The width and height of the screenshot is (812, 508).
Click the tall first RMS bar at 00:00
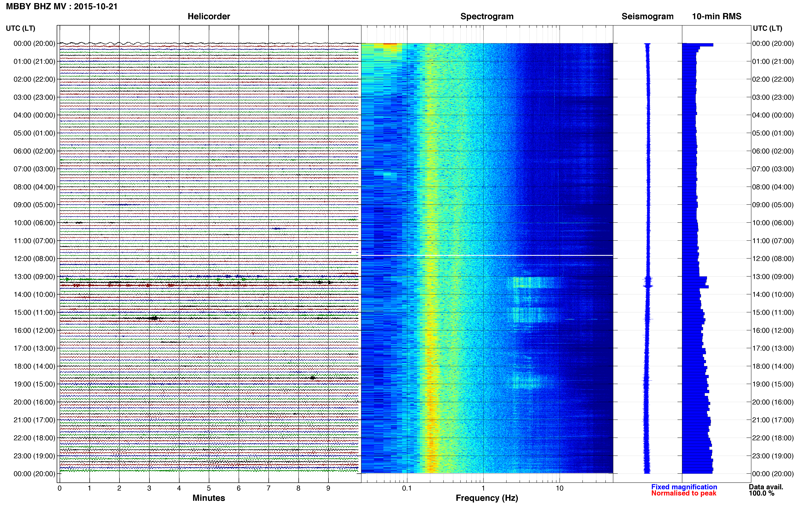(x=698, y=45)
